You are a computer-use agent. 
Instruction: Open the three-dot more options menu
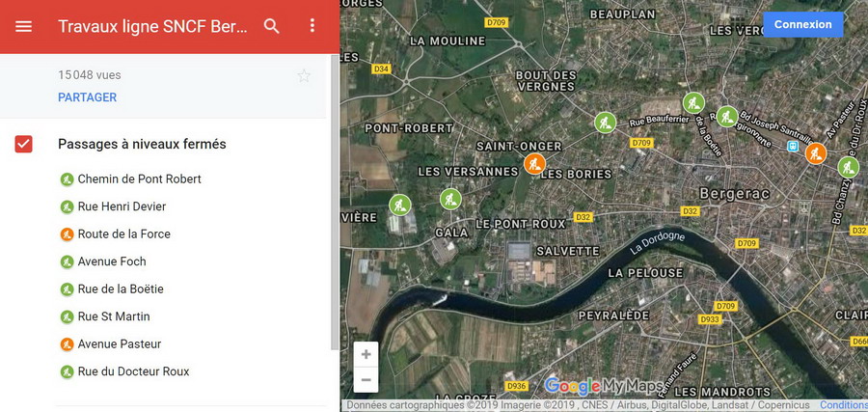[x=312, y=26]
